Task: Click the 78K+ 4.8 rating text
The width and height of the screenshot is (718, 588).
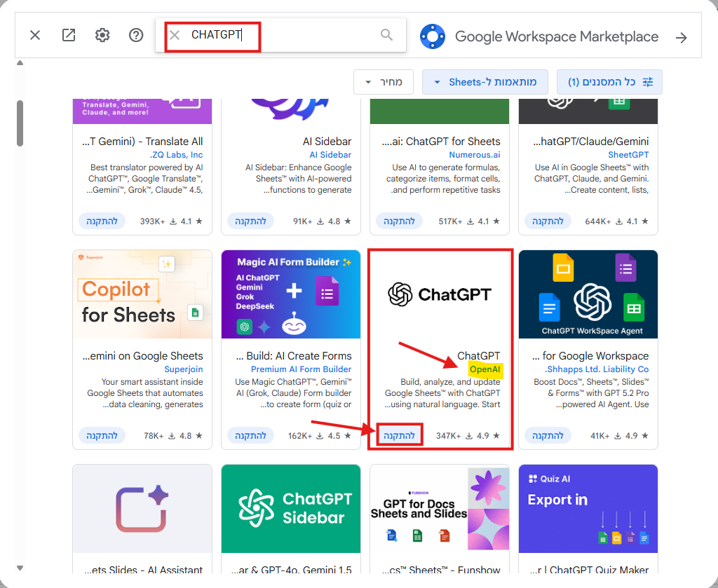Action: coord(191,436)
